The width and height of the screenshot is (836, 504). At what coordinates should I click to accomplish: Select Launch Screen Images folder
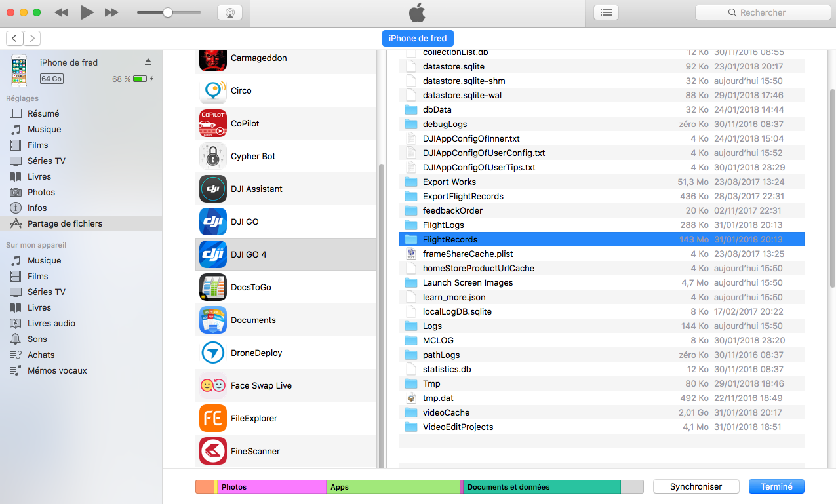(601, 282)
